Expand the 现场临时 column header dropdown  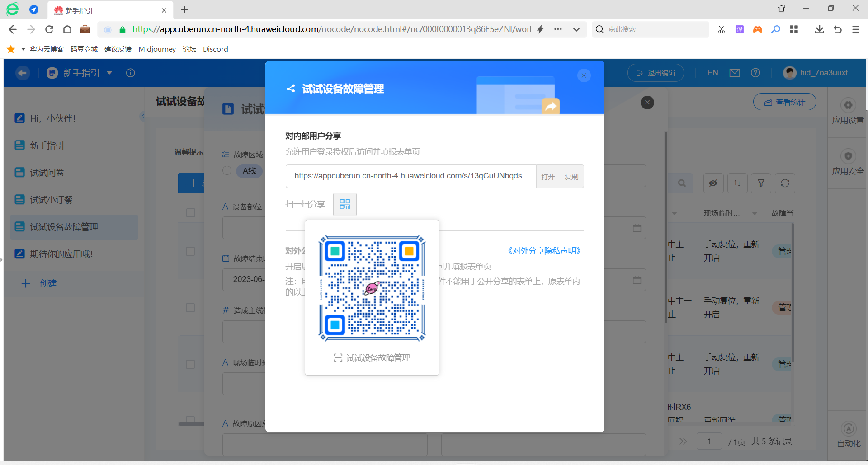coord(755,213)
